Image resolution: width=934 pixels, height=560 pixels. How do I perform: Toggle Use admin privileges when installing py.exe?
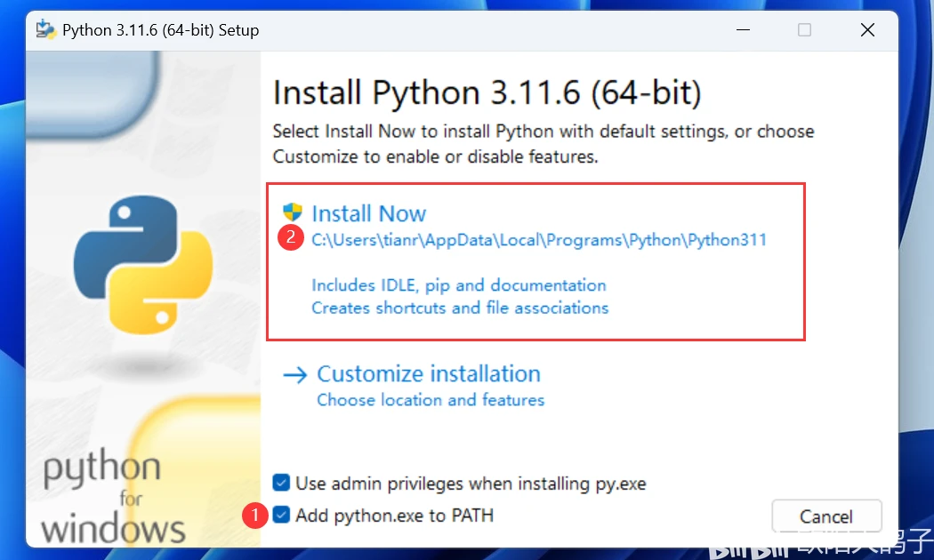(281, 483)
